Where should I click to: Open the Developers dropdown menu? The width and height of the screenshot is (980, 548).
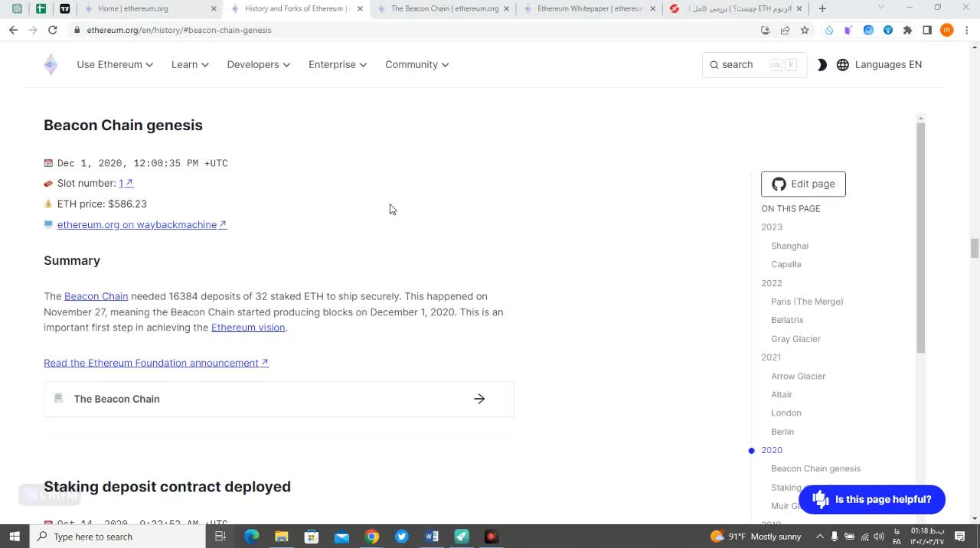258,65
